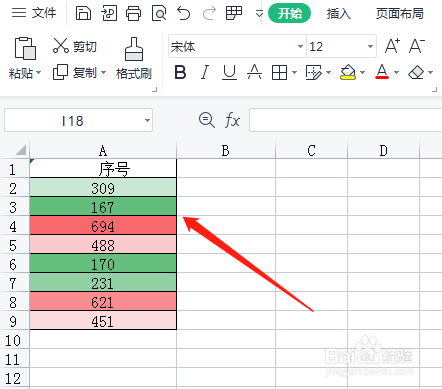
Task: Click the eraser clear formatting icon
Action: click(x=416, y=72)
